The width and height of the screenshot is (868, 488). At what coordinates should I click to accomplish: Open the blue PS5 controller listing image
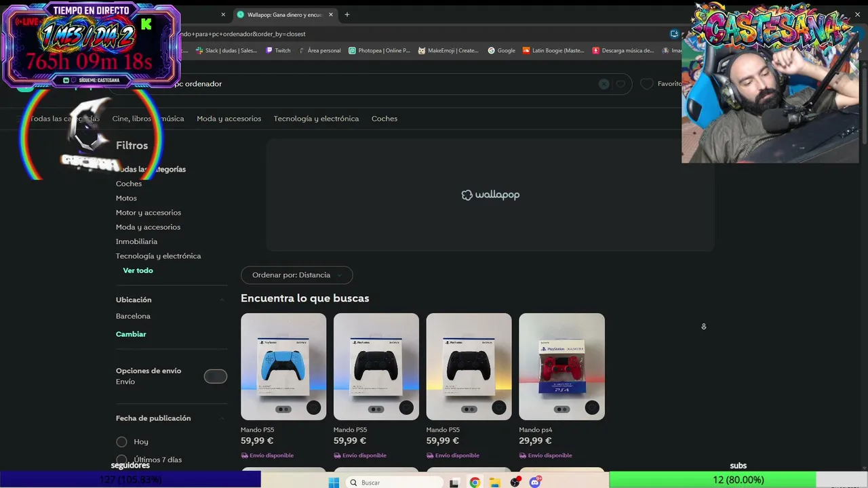[x=283, y=367]
